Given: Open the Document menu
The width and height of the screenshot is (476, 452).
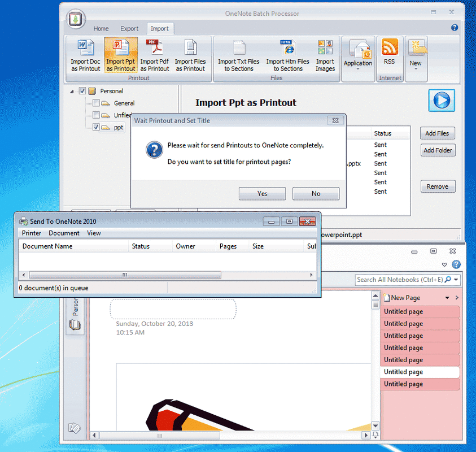Looking at the screenshot, I should (x=64, y=233).
